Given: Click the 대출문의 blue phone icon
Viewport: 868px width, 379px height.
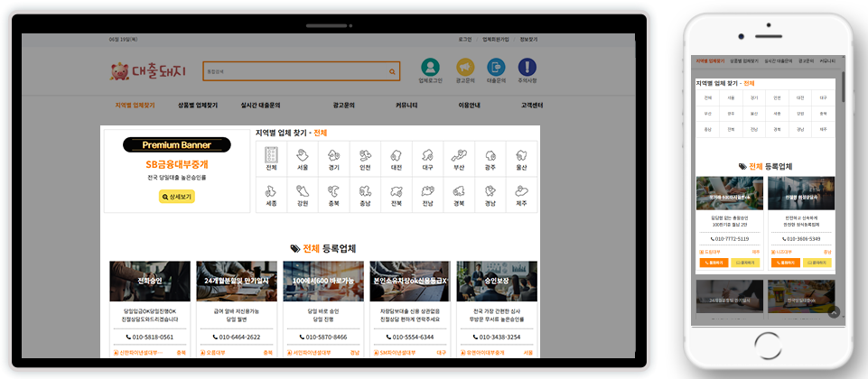Looking at the screenshot, I should coord(495,68).
